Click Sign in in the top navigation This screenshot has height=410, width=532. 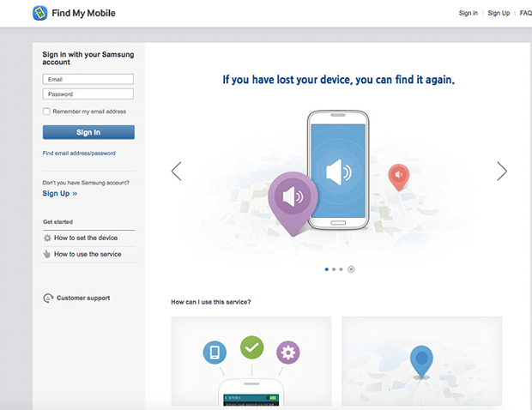pos(469,13)
